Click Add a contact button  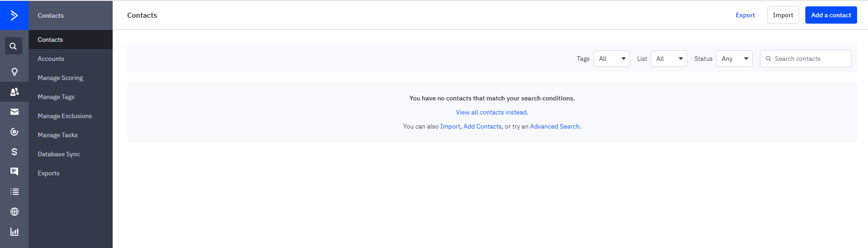[831, 15]
